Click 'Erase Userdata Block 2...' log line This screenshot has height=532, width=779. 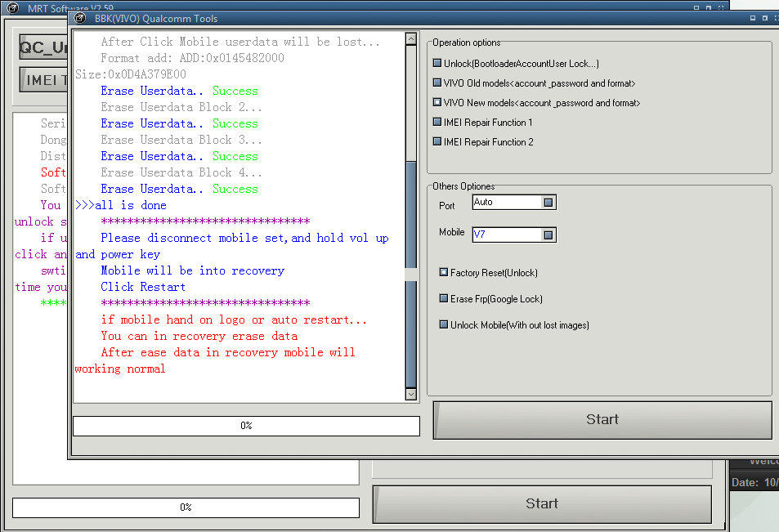tap(181, 107)
